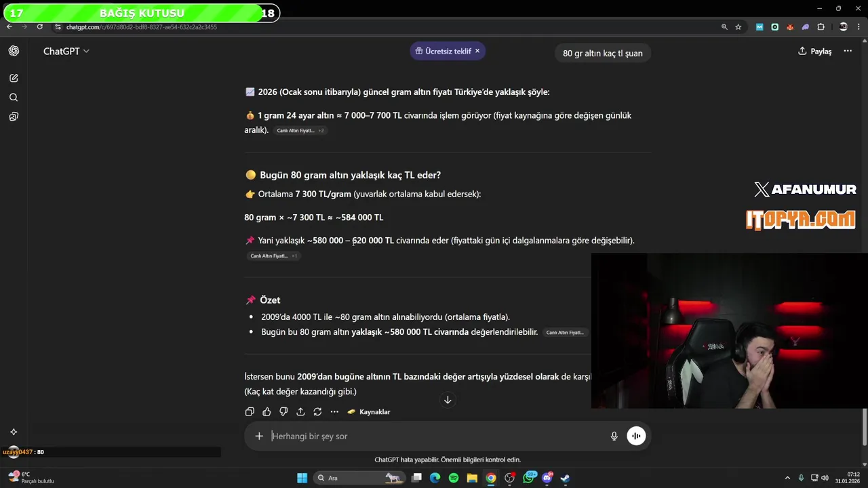Click the purple extension icon
Viewport: 868px width, 488px height.
click(x=806, y=27)
